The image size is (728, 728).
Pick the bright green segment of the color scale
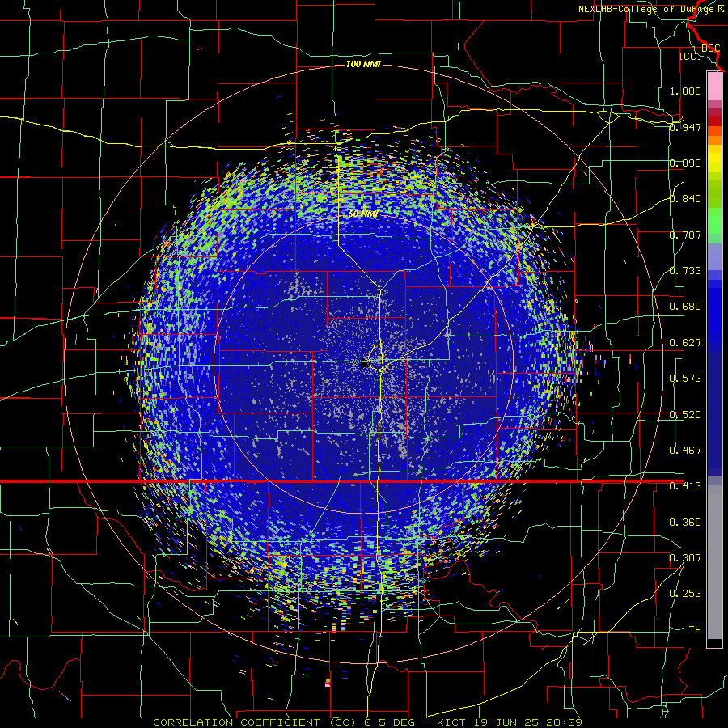coord(714,221)
